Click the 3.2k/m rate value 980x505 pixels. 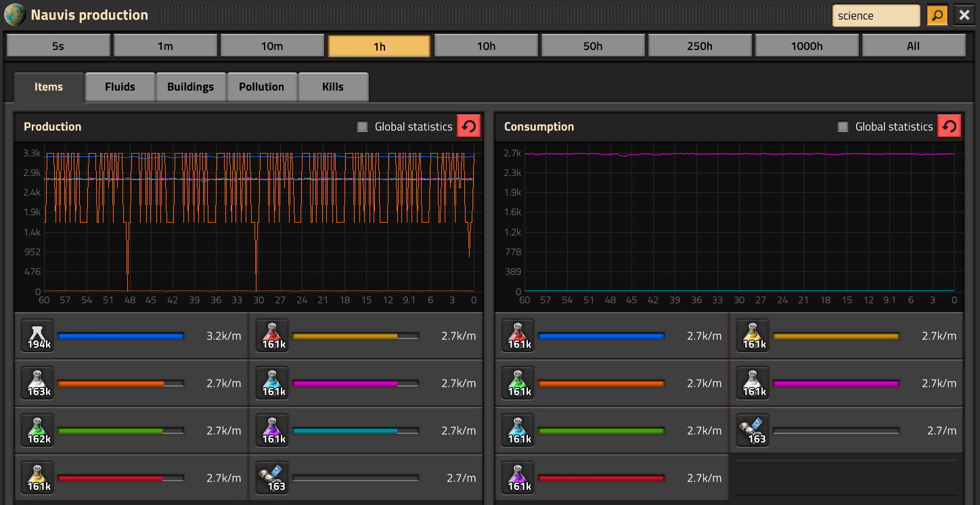223,336
